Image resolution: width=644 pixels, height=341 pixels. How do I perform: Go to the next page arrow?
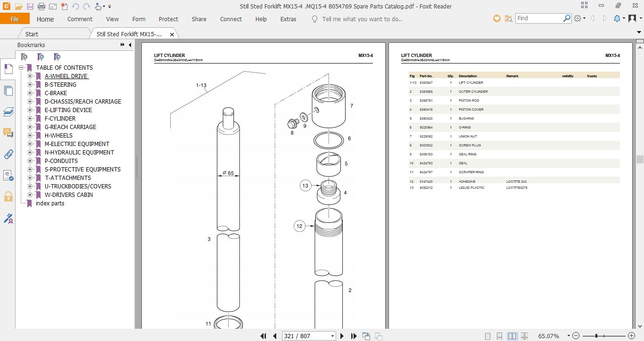pyautogui.click(x=342, y=336)
